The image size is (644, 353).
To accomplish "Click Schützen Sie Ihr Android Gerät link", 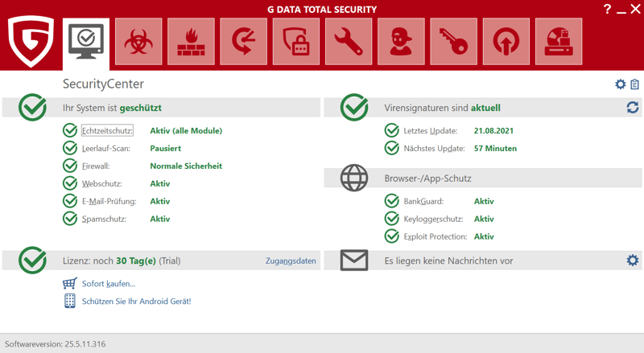I will [136, 302].
